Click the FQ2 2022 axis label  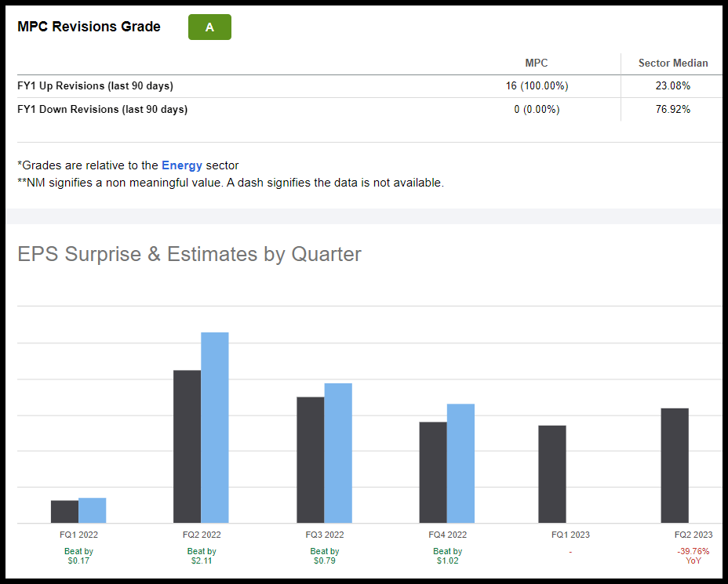point(202,535)
